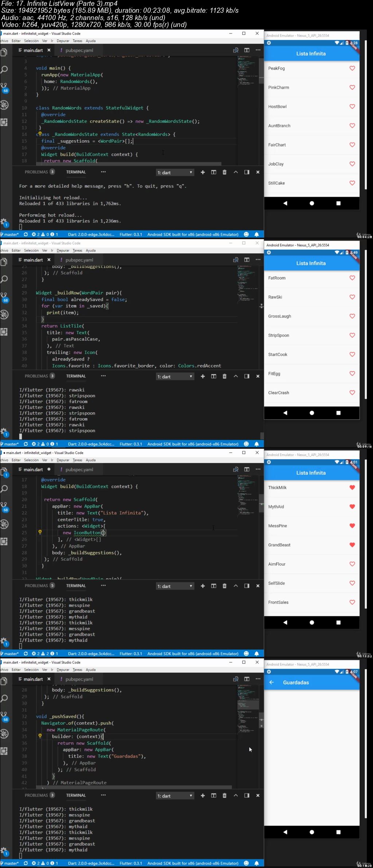Toggle the filled heart beside MessPine
The image size is (373, 868).
[352, 526]
